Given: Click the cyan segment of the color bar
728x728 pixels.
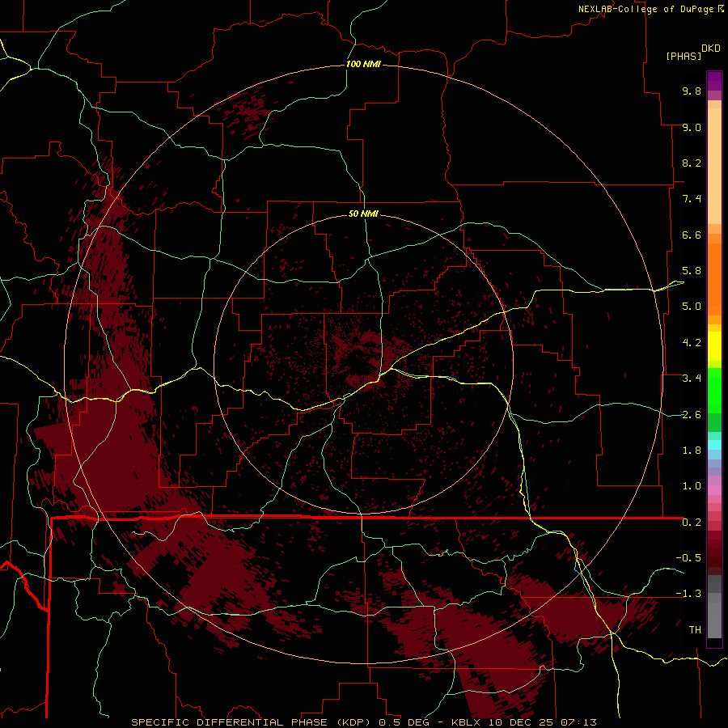Looking at the screenshot, I should pos(714,445).
